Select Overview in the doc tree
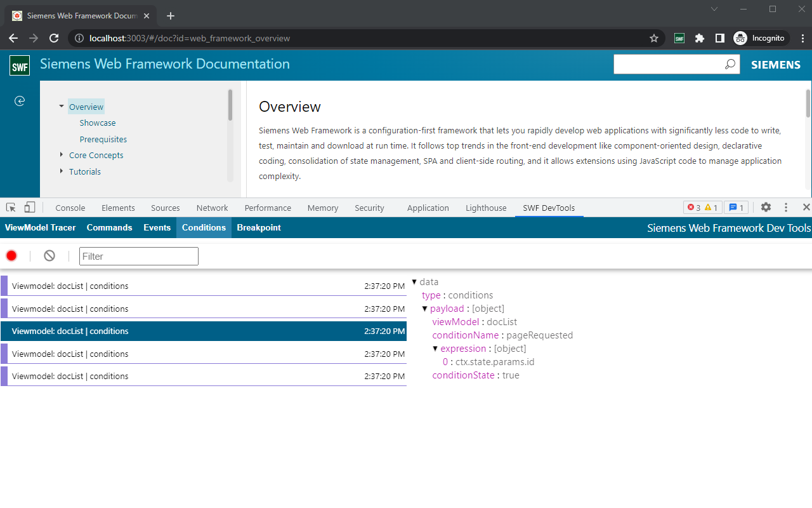Viewport: 812px width, 508px height. [x=86, y=107]
